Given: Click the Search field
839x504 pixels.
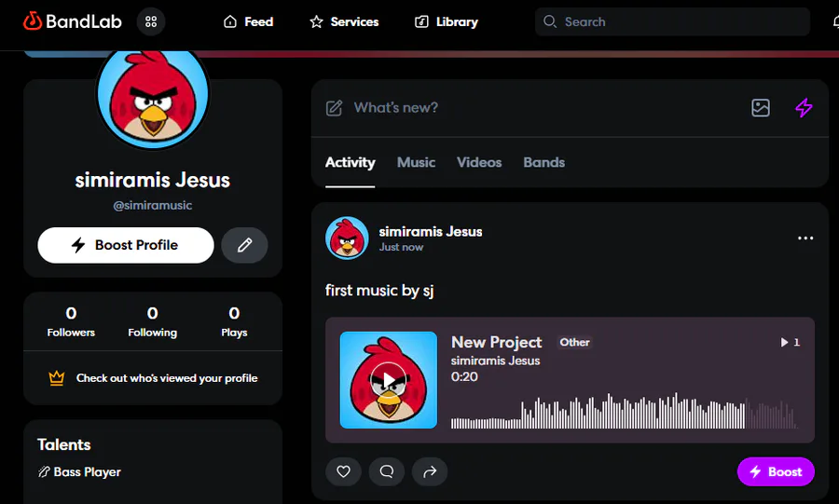Looking at the screenshot, I should tap(672, 22).
